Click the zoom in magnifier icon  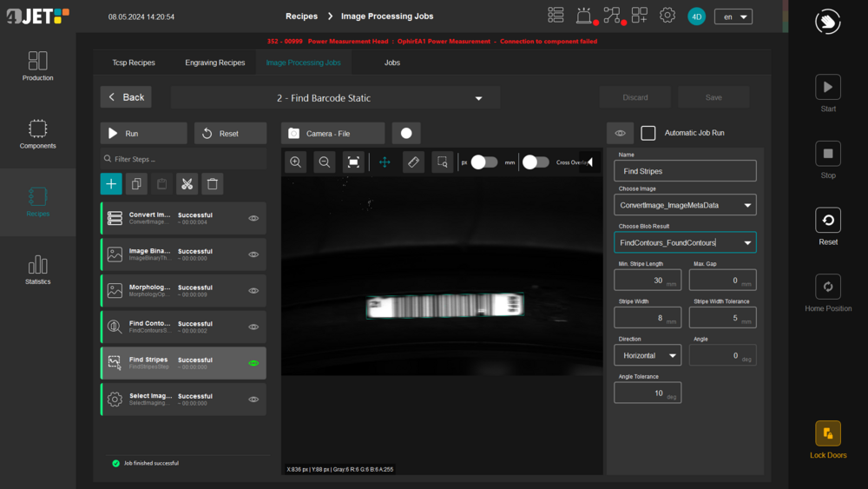[x=296, y=162]
